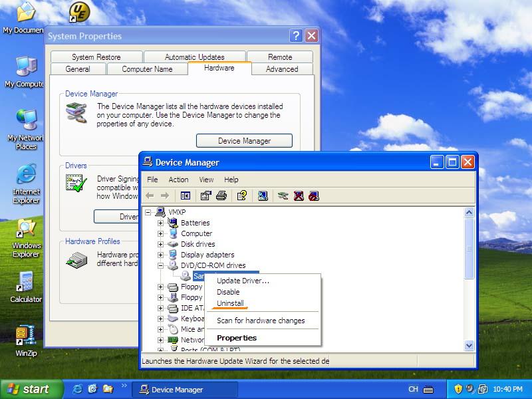
Task: Click the Scan for hardware changes toolbar icon
Action: click(x=263, y=196)
